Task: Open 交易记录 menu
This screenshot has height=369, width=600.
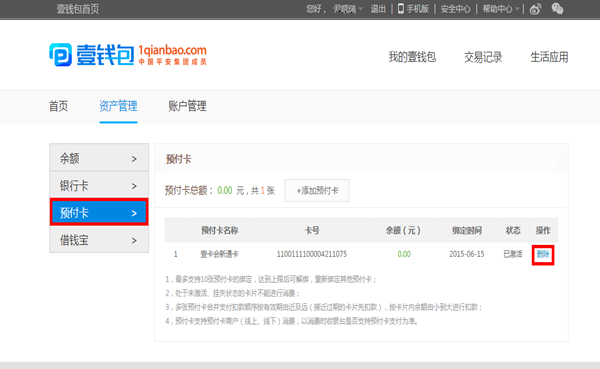Action: [483, 57]
